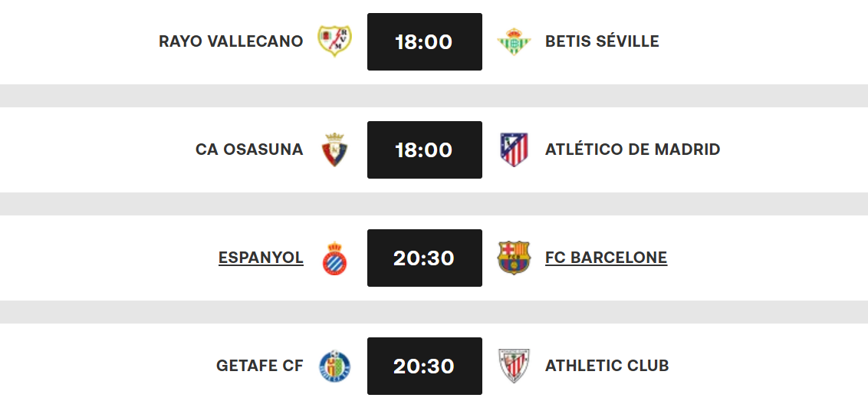Open the Rayo Vallecano match 18:00 box
This screenshot has height=401, width=868.
pos(424,41)
